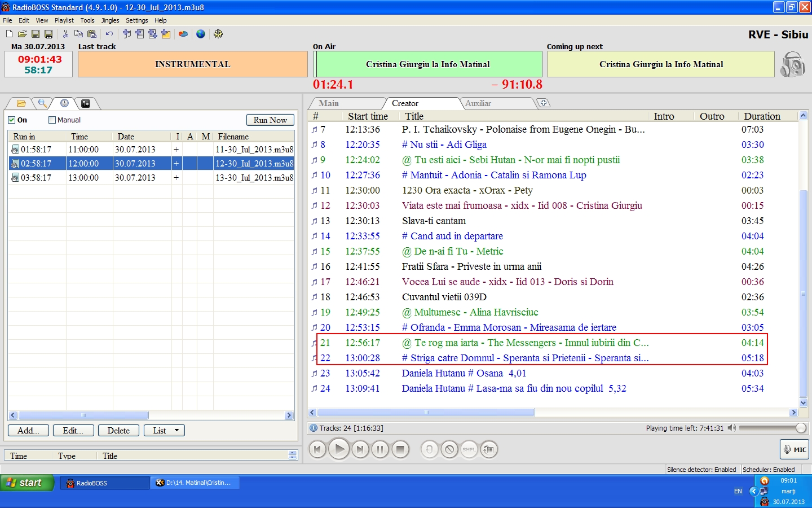
Task: Click the Play button
Action: [338, 449]
